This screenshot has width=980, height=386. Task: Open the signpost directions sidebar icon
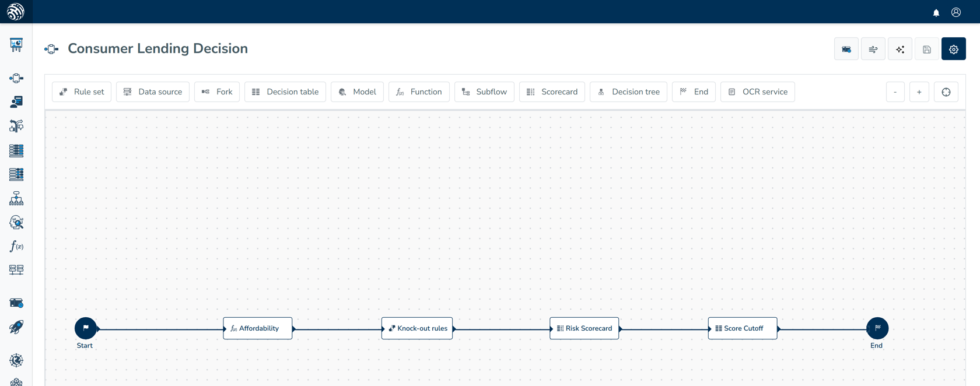pyautogui.click(x=16, y=126)
